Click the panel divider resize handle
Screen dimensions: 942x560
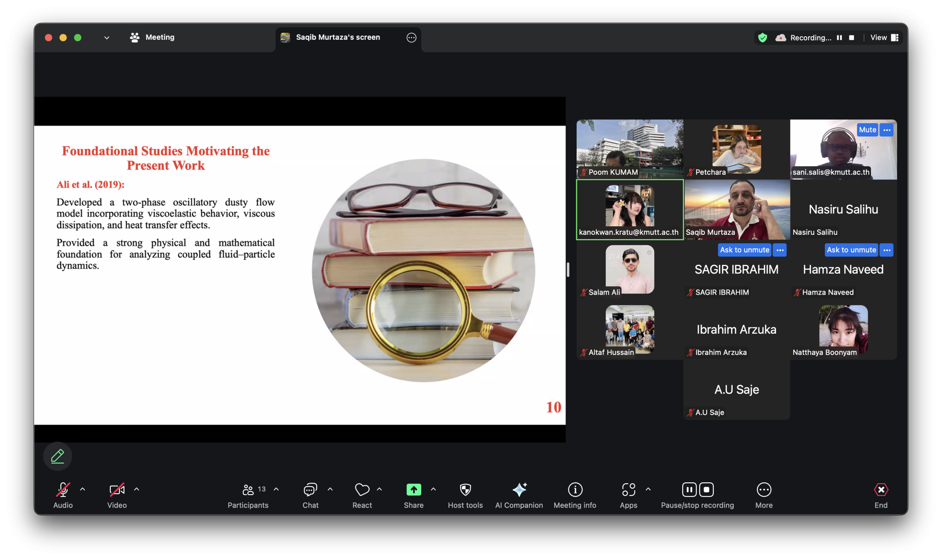[568, 269]
